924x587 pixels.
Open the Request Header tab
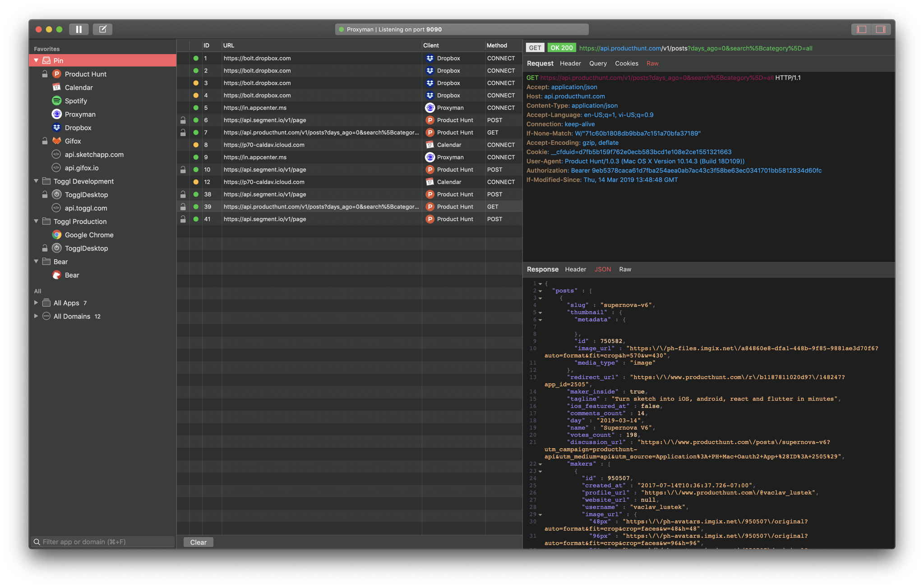(x=570, y=64)
